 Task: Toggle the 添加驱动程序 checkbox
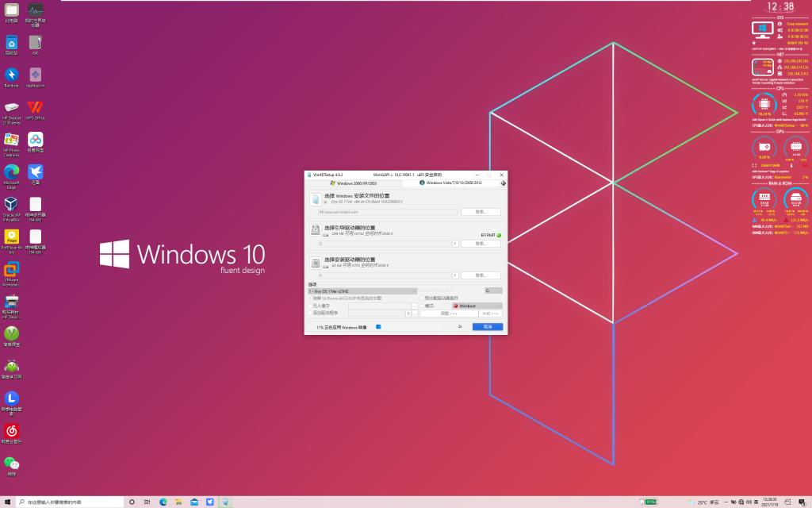[311, 313]
